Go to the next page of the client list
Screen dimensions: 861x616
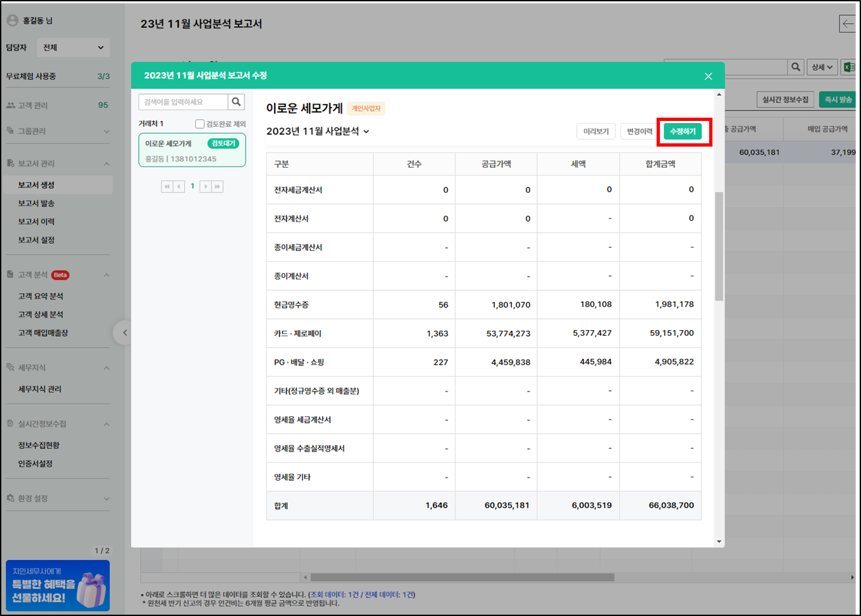point(205,187)
